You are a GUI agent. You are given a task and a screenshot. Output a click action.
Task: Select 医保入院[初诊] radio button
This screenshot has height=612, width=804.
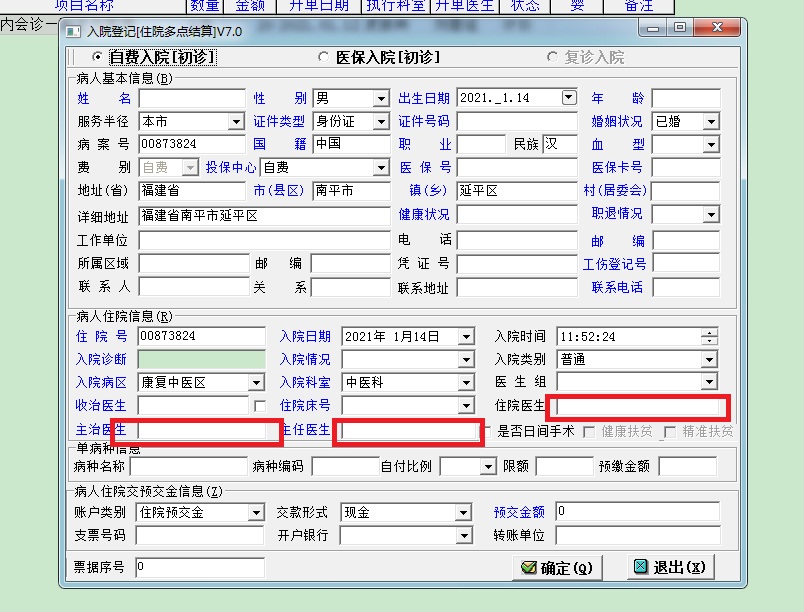[x=323, y=56]
